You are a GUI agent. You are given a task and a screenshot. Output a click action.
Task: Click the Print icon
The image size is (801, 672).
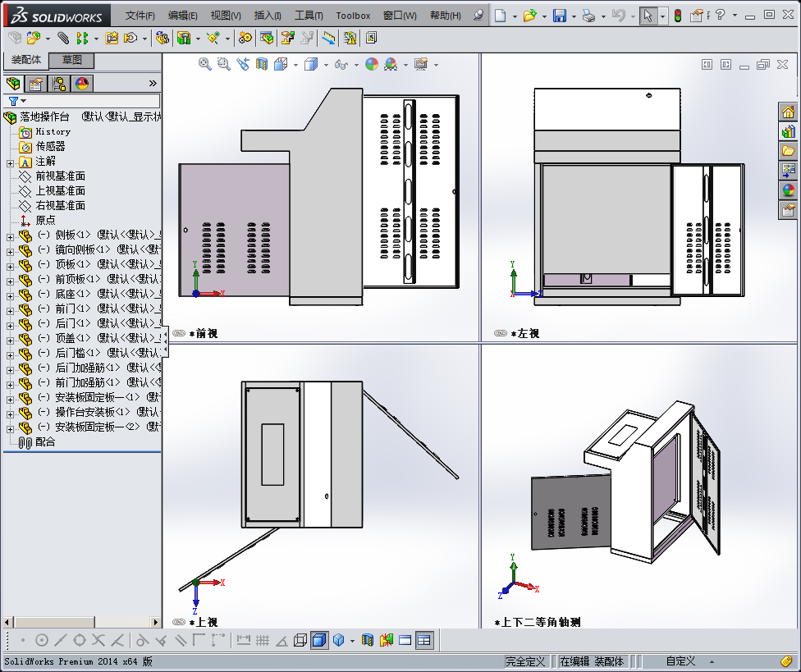(x=588, y=16)
